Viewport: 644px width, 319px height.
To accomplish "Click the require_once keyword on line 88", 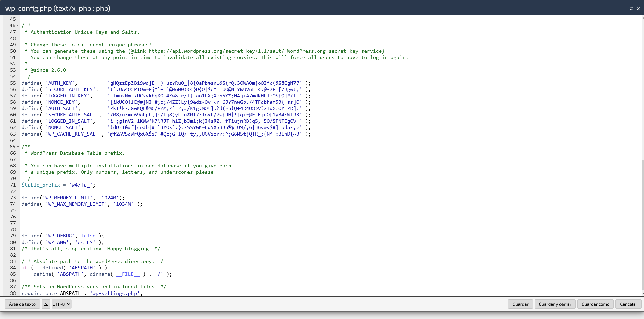I will pyautogui.click(x=40, y=294).
